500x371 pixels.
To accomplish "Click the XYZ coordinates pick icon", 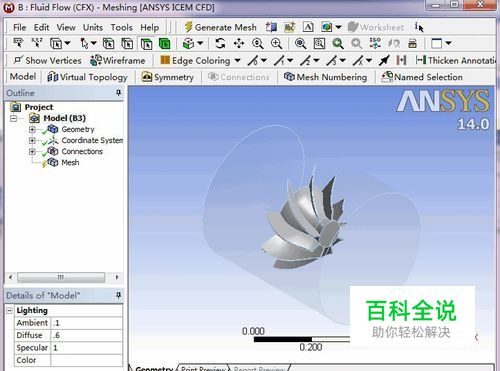I will (x=37, y=43).
